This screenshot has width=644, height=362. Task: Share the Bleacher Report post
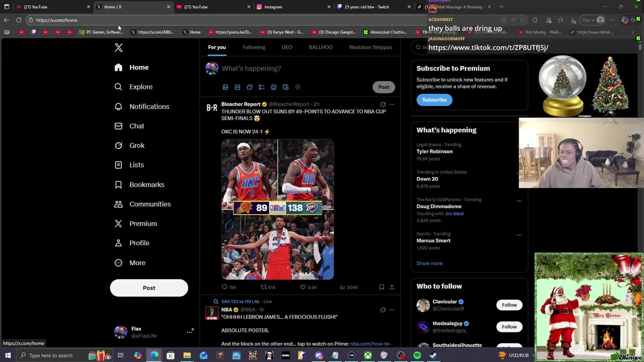(392, 287)
